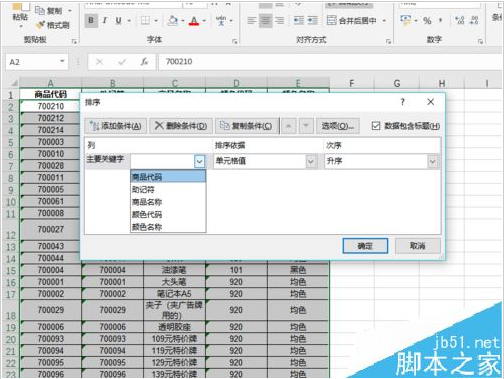This screenshot has height=379, width=504.
Task: Click 取消 cancel button in sort dialog
Action: (x=418, y=246)
